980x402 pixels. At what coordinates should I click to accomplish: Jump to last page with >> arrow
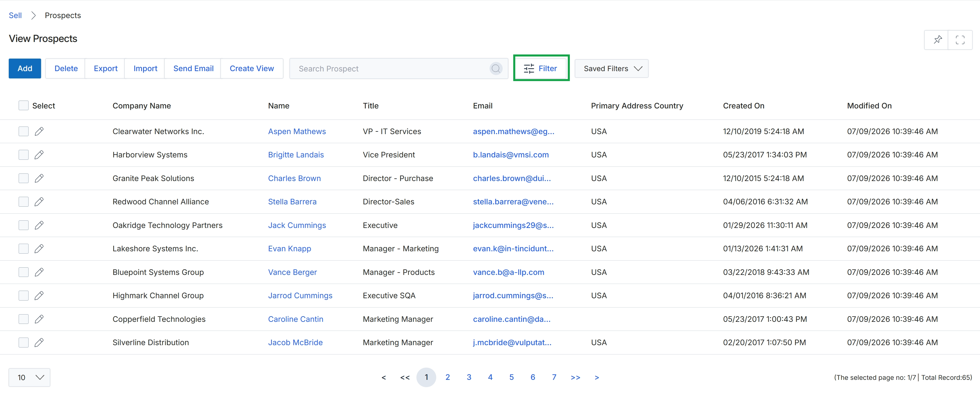(x=575, y=377)
